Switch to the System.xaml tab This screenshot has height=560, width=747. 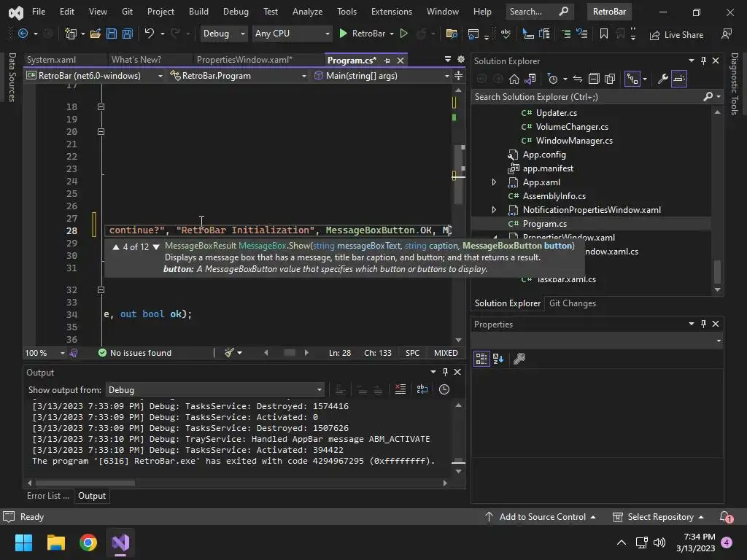tap(51, 60)
